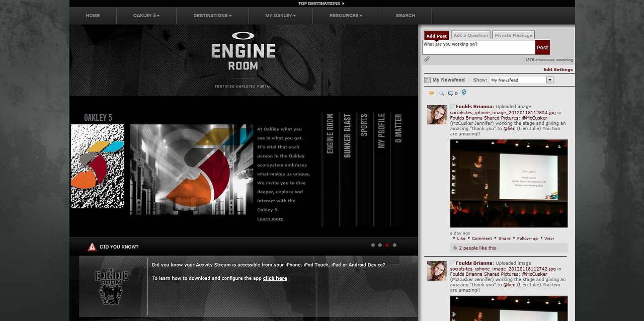Click the Learn more link under Oakley 5
644x321 pixels.
pos(270,219)
